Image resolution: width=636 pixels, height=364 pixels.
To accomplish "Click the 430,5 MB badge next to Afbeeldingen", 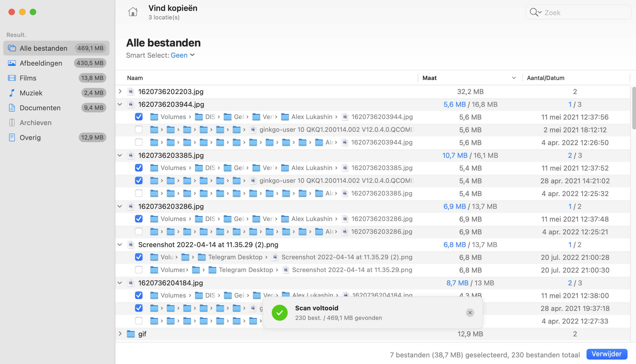I will point(90,63).
